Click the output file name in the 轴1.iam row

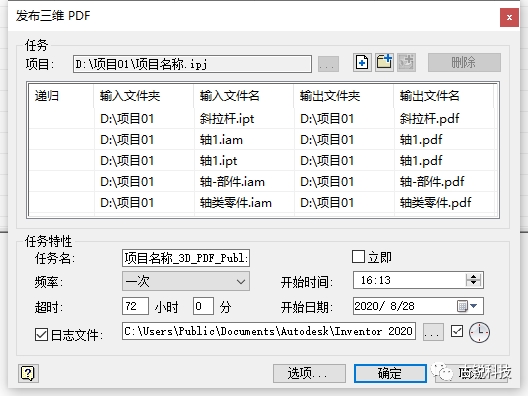[x=444, y=139]
